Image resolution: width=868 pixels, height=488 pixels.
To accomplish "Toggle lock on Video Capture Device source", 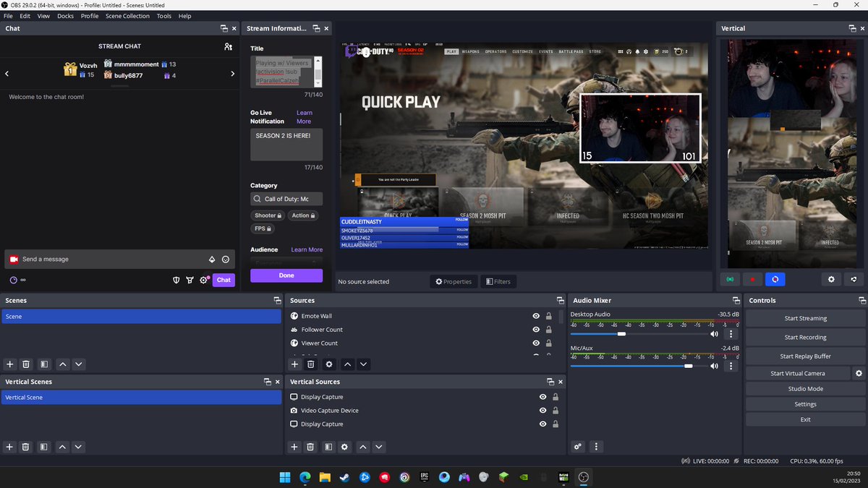I will (x=556, y=411).
